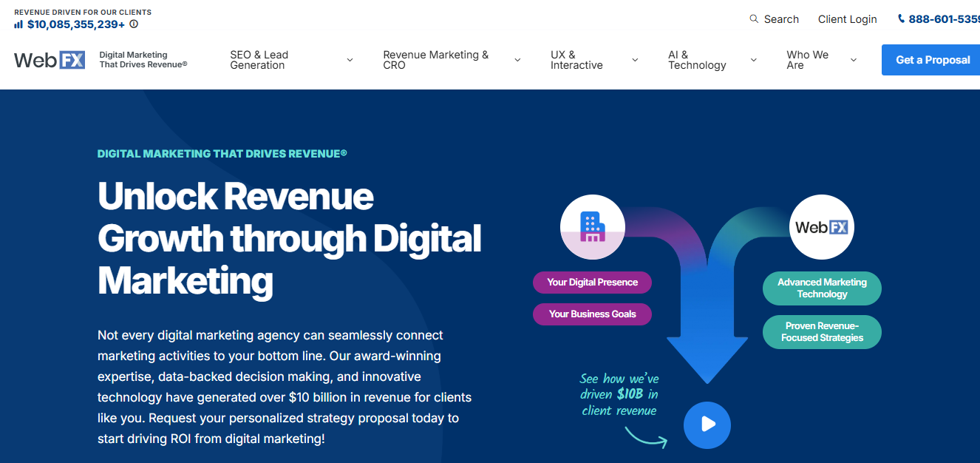This screenshot has height=463, width=980.
Task: Open the Search link text
Action: click(x=781, y=19)
